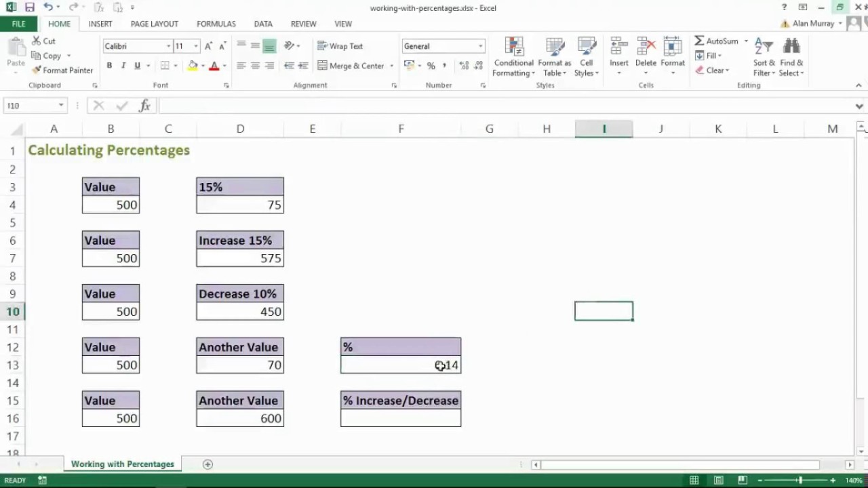Viewport: 868px width, 488px height.
Task: Click the AutoSum sigma icon
Action: pos(699,41)
